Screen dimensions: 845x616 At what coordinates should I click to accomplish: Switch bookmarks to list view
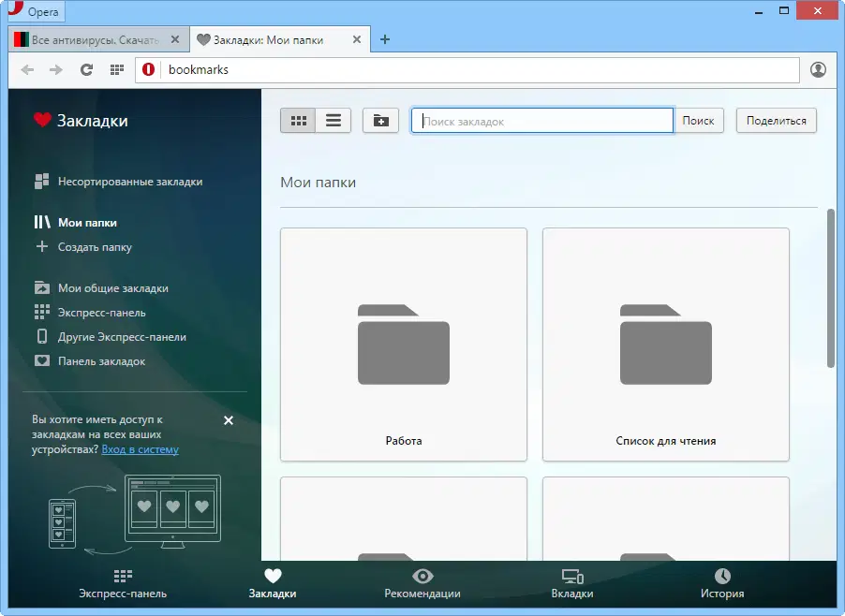[333, 120]
